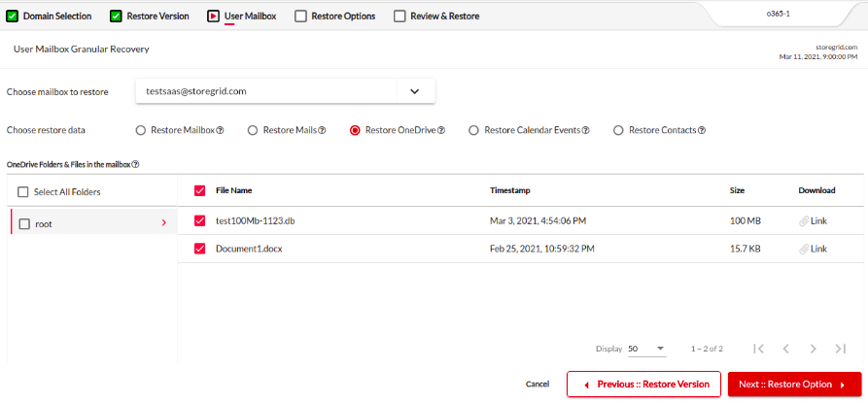
Task: Open the Display rows-per-page dropdown
Action: tap(647, 349)
